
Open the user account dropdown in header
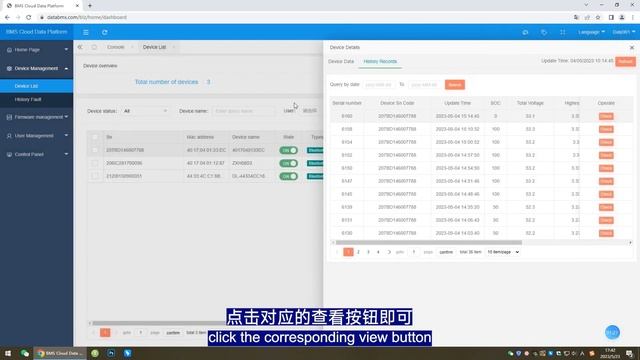[624, 32]
